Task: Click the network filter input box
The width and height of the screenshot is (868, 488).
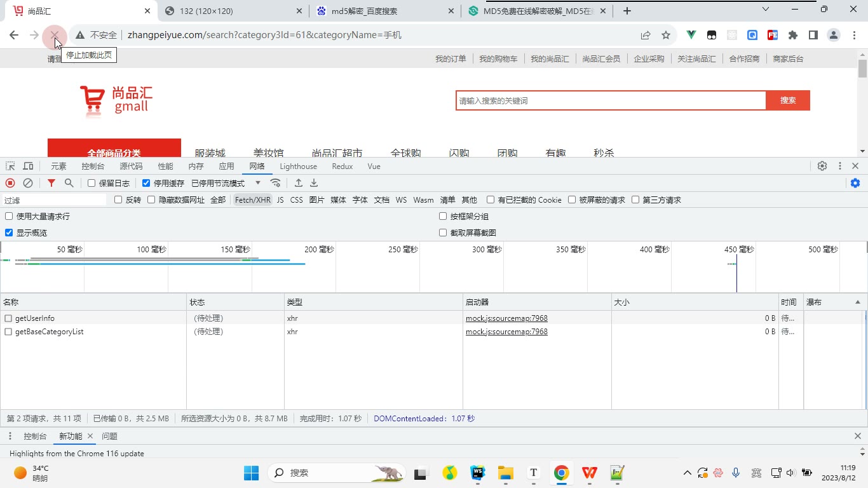Action: [x=54, y=200]
